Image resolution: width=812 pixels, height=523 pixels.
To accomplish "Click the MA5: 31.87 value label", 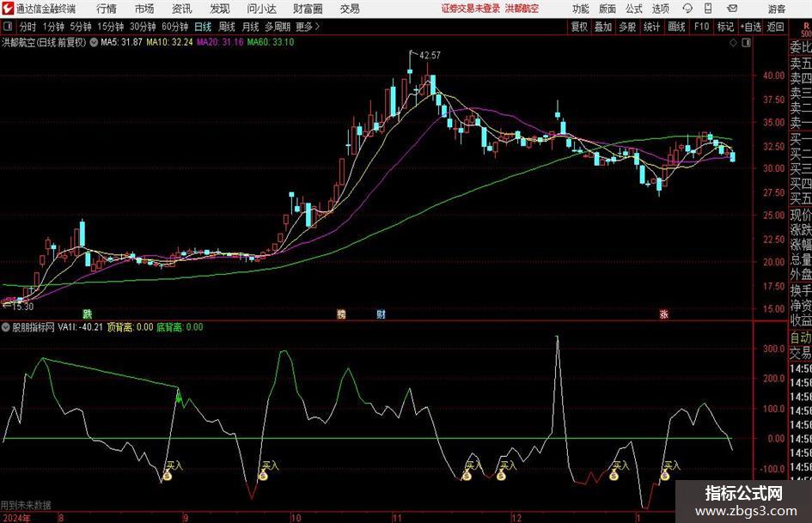I will 121,42.
